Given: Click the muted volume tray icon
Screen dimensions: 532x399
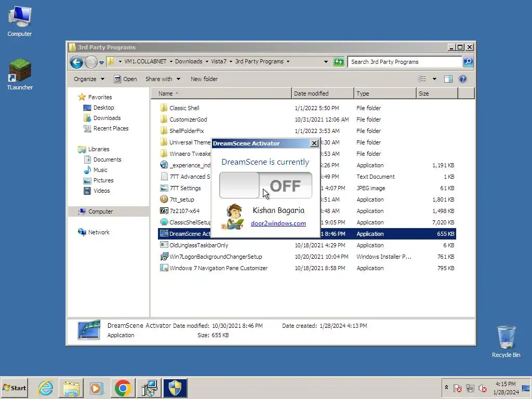Looking at the screenshot, I should tap(482, 388).
